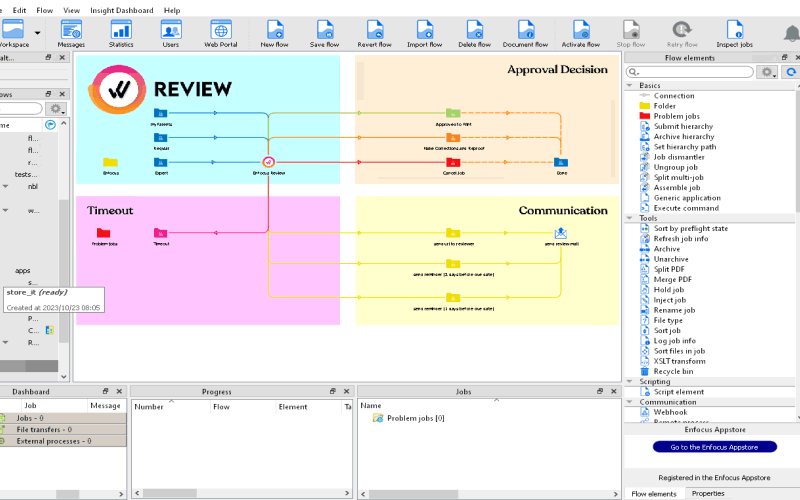The width and height of the screenshot is (800, 500).
Task: Click Activate flow in the toolbar
Action: 581,34
